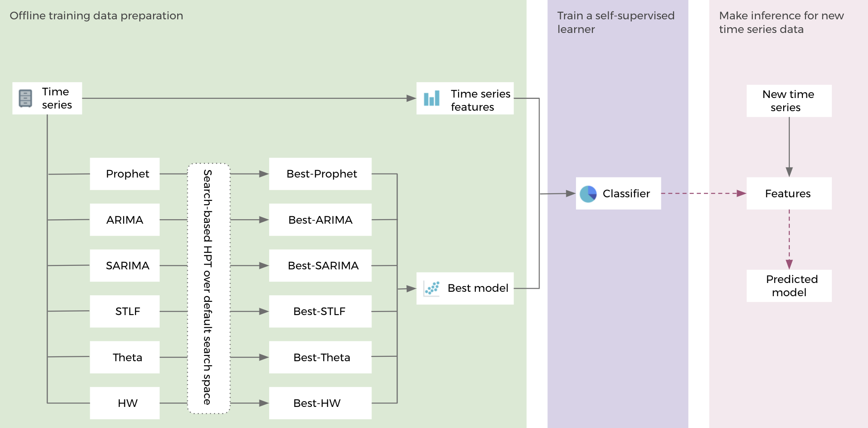This screenshot has height=428, width=868.
Task: Click the Theta model box
Action: point(125,357)
